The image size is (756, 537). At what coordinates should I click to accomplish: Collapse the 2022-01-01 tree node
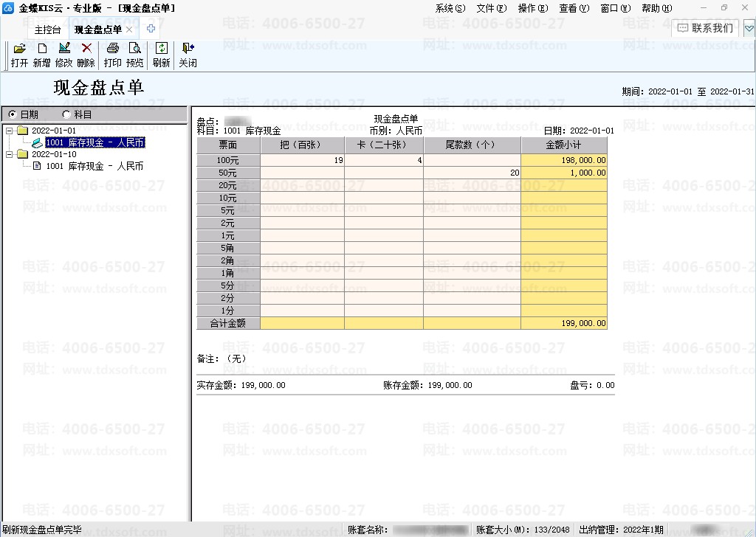9,131
